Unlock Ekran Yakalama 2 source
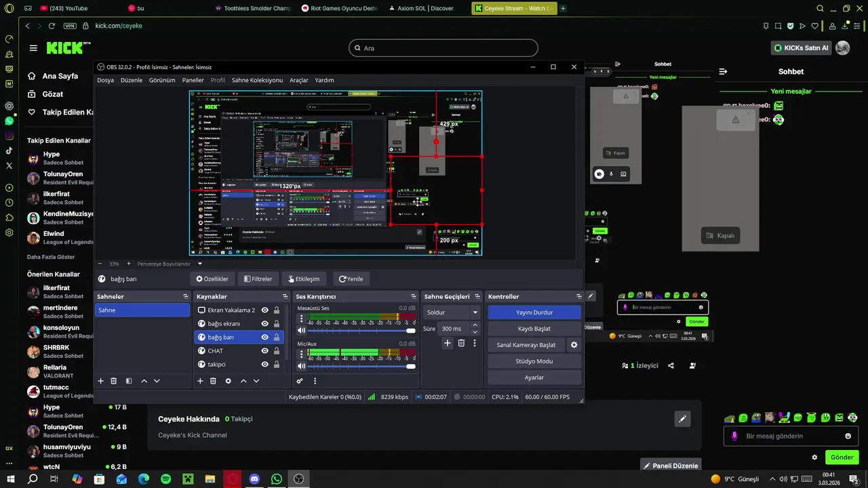This screenshot has height=488, width=868. 277,310
